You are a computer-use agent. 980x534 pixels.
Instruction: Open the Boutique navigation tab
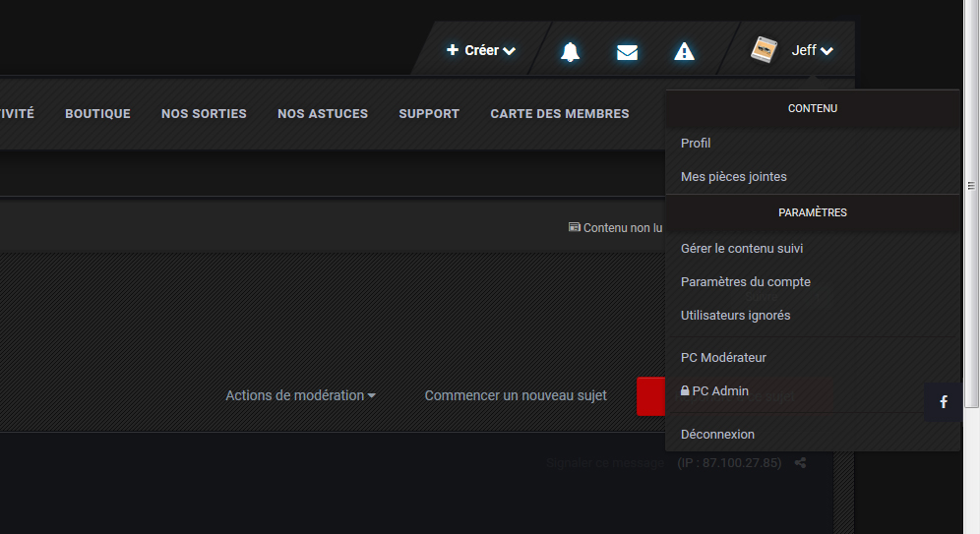coord(97,114)
